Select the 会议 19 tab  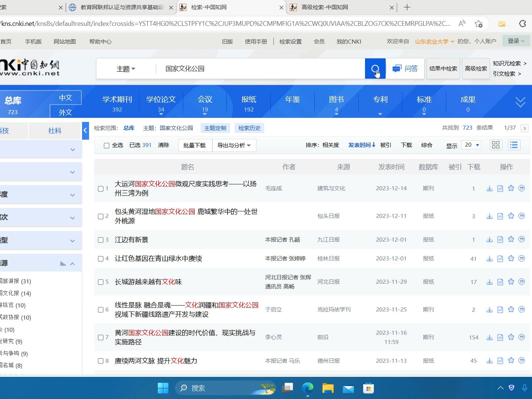(205, 103)
